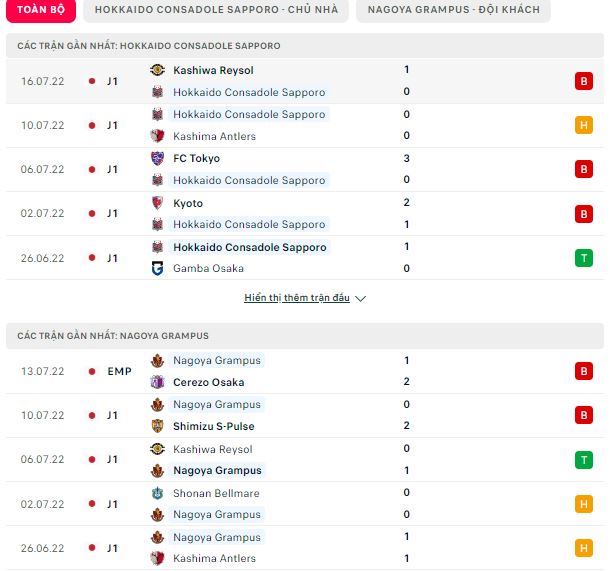The width and height of the screenshot is (610, 571).
Task: Open the 06.07.22 FC Tokyo match row
Action: click(300, 169)
